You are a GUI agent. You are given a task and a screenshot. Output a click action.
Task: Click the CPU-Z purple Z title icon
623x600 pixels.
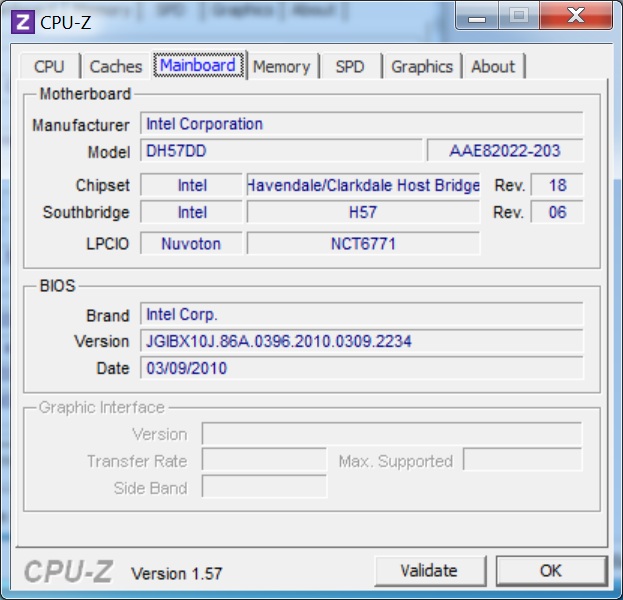click(x=23, y=21)
